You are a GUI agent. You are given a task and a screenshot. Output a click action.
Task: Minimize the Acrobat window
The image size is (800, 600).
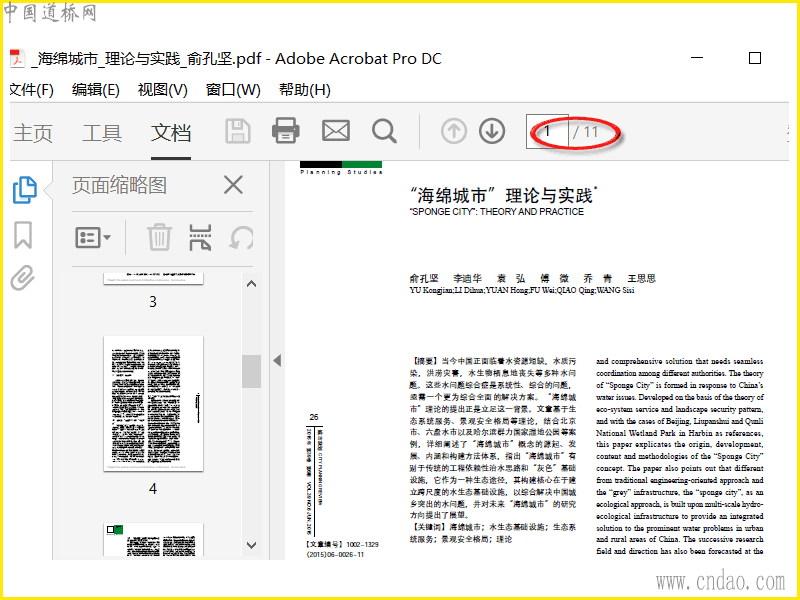tap(697, 58)
